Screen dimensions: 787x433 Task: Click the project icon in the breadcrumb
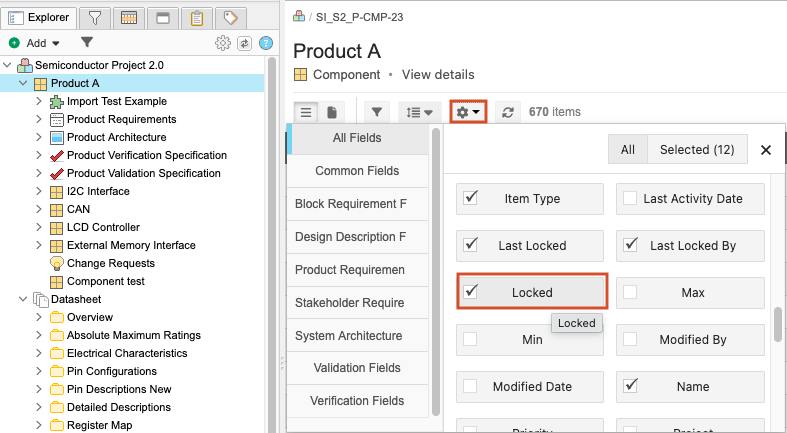click(299, 17)
